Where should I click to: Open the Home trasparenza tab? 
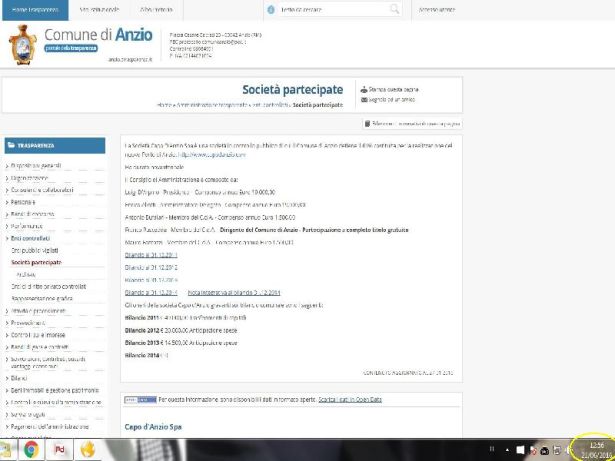(35, 10)
